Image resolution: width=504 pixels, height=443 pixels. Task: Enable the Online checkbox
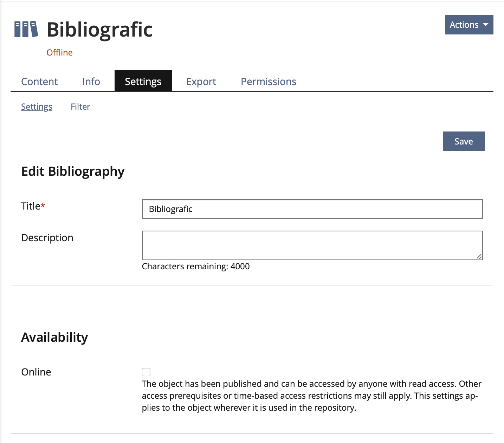point(146,372)
